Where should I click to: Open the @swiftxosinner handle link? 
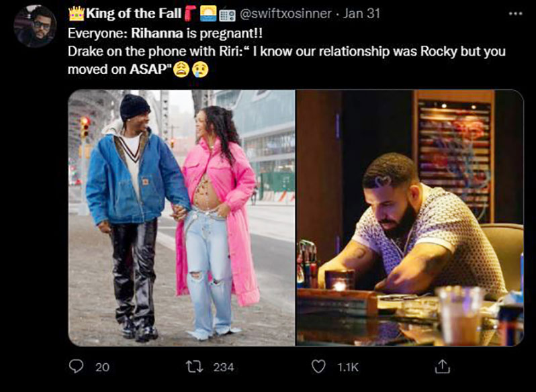pos(285,13)
